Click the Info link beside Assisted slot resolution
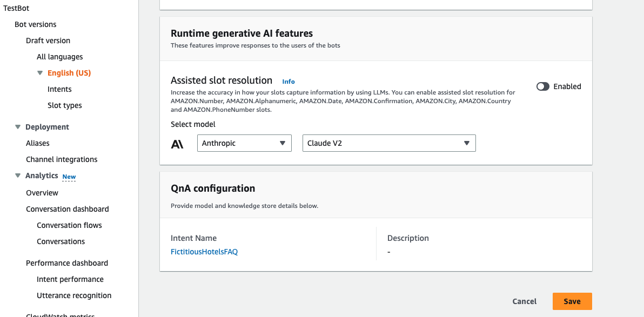Screen dimensions: 644x317 point(288,81)
